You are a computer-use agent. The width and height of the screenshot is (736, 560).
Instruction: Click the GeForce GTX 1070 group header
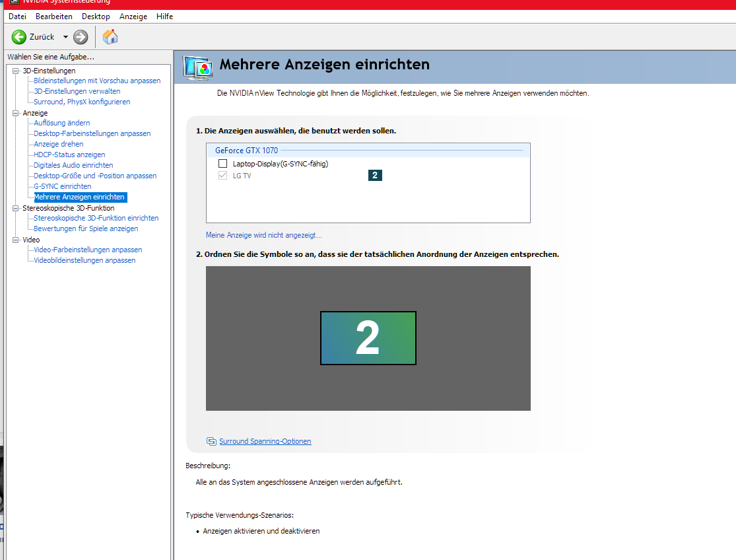[x=368, y=150]
